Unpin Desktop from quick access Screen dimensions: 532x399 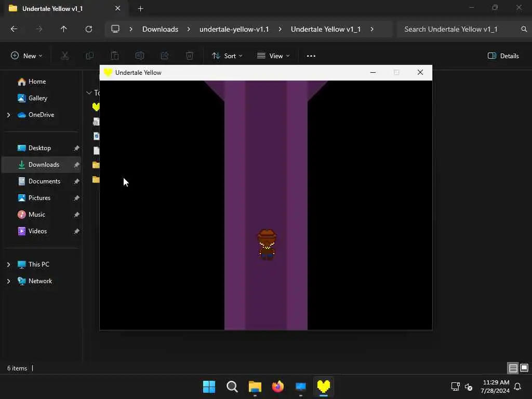coord(77,148)
